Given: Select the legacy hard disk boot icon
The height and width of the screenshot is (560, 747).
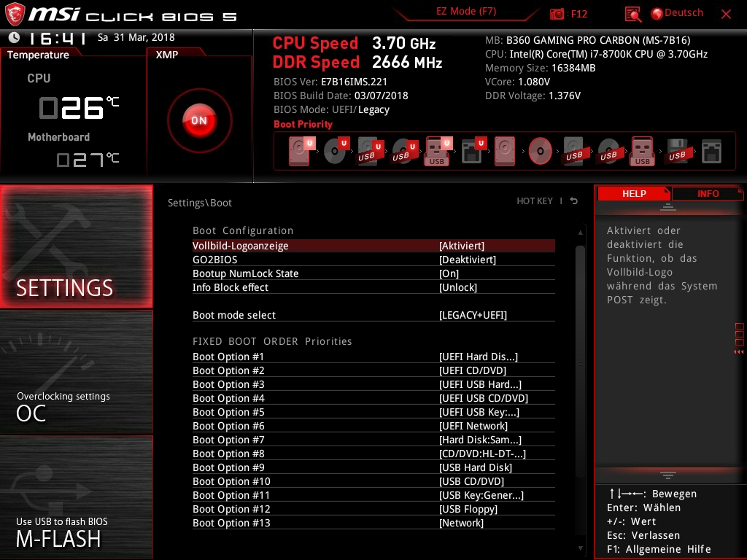Looking at the screenshot, I should tap(505, 151).
